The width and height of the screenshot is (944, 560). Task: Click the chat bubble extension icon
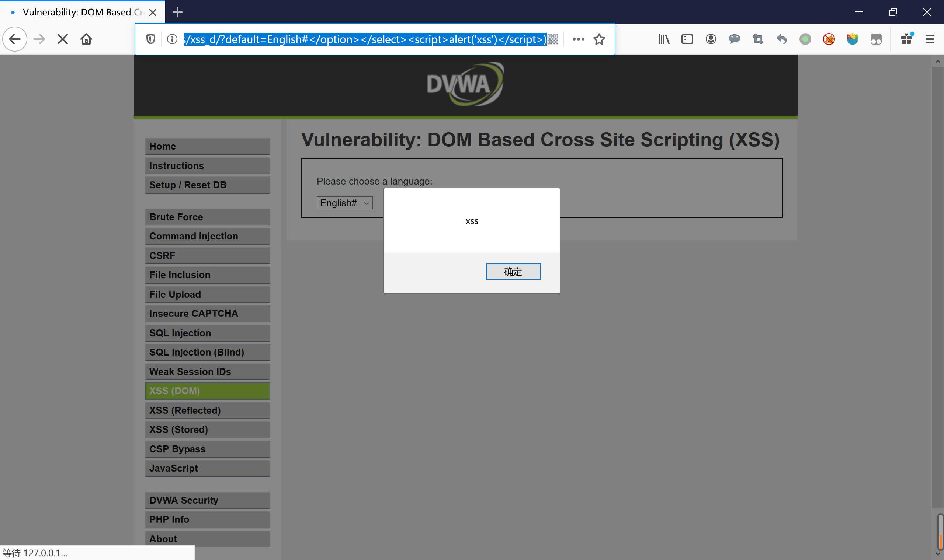pos(735,39)
